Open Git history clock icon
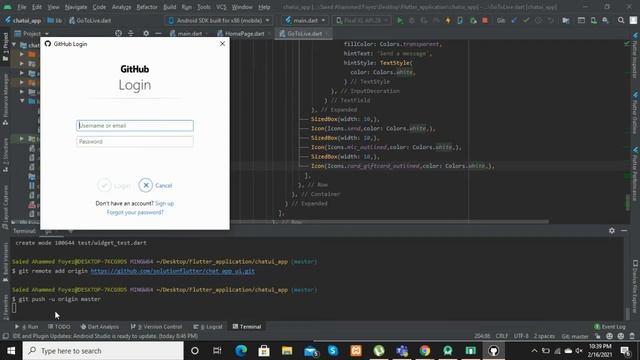640x360 pixels. click(x=538, y=20)
